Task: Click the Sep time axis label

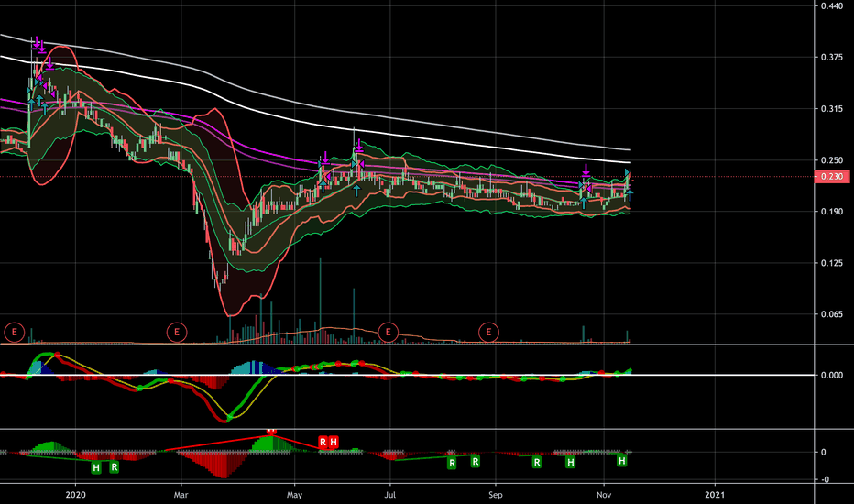Action: (495, 495)
